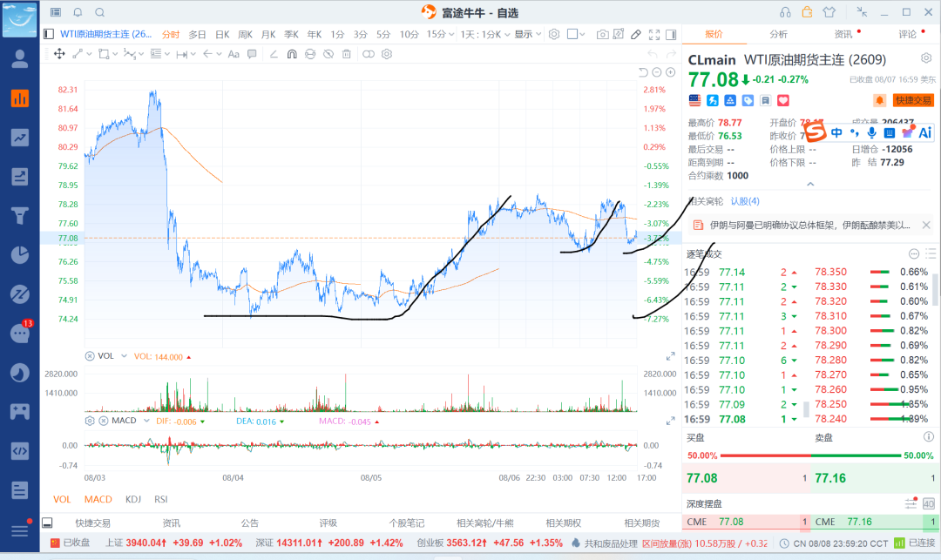Open the 认股(4) related warrants link

pyautogui.click(x=745, y=201)
